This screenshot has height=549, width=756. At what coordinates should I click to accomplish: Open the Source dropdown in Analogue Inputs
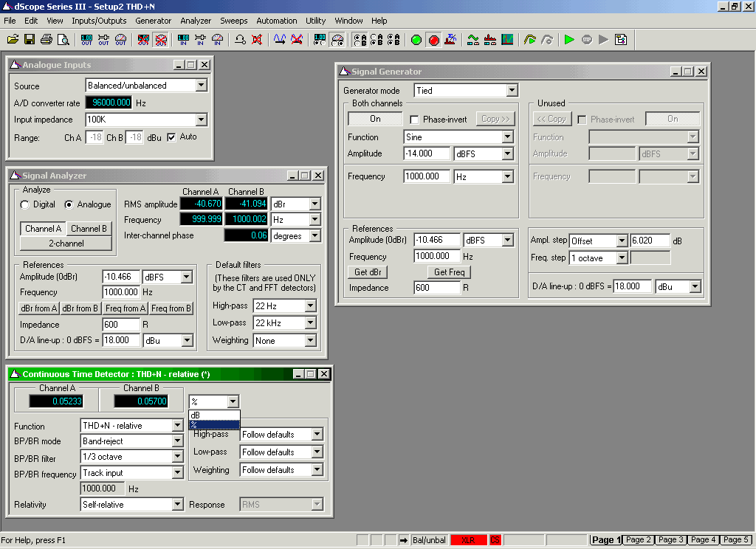click(201, 86)
